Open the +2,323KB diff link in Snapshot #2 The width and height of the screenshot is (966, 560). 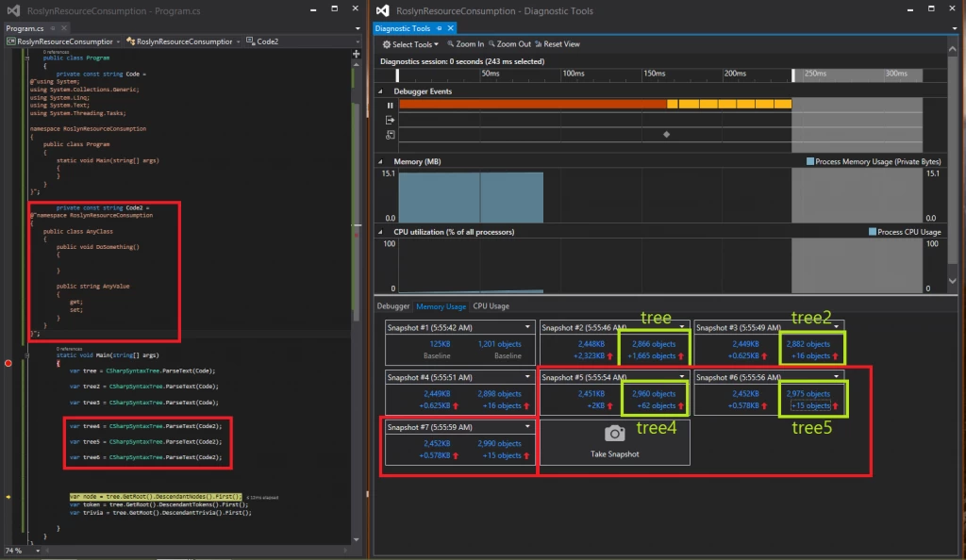coord(589,355)
